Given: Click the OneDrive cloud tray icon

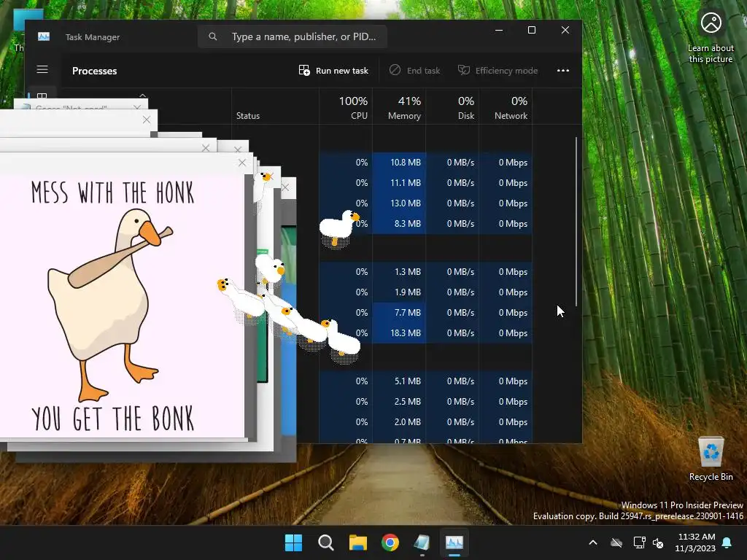Looking at the screenshot, I should click(616, 542).
